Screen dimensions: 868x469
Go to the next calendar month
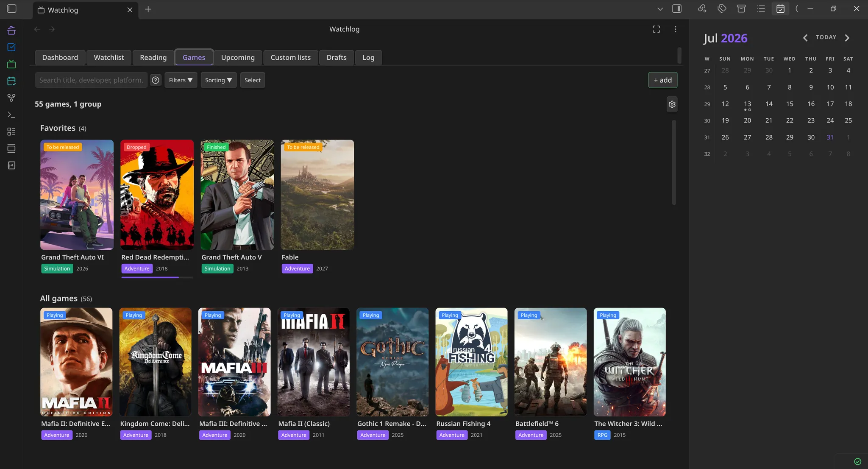(847, 38)
